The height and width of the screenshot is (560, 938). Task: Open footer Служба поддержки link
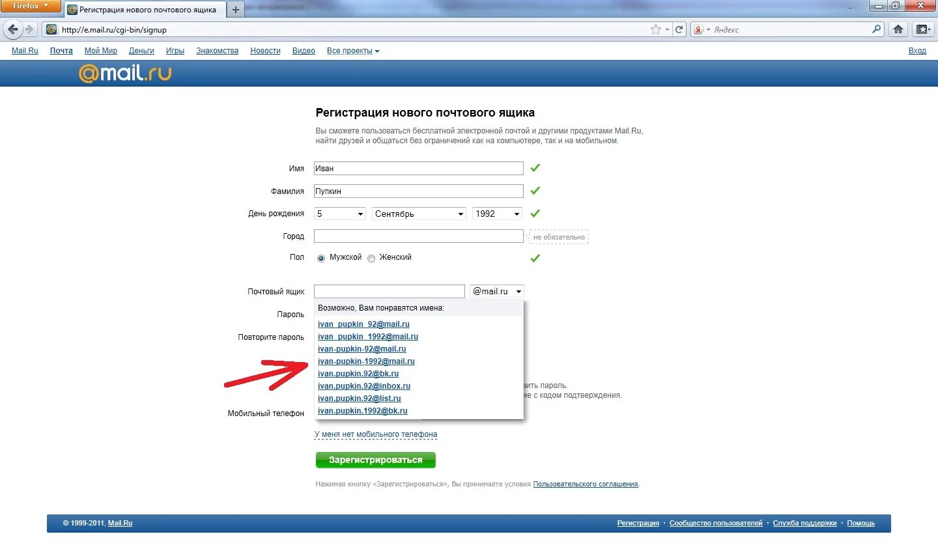[x=805, y=523]
